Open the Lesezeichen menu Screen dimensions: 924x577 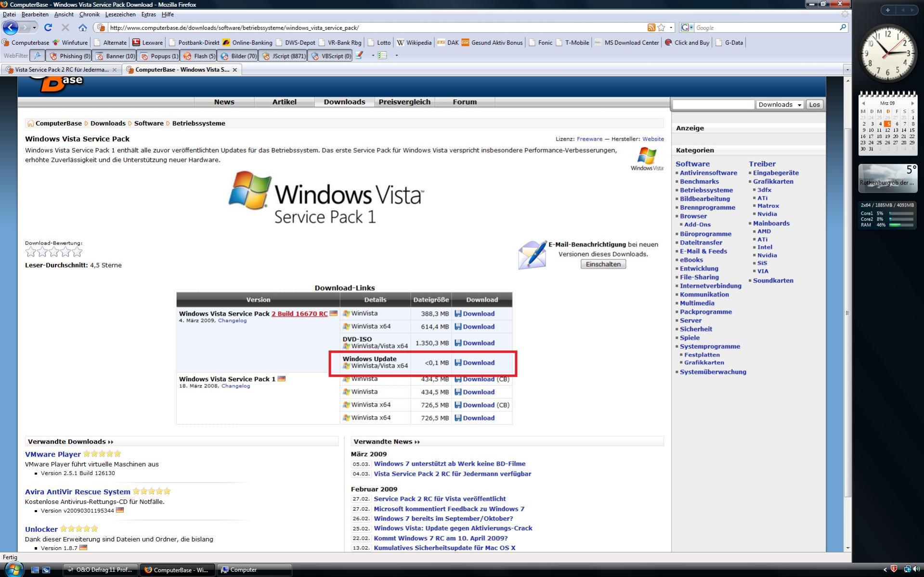click(120, 14)
